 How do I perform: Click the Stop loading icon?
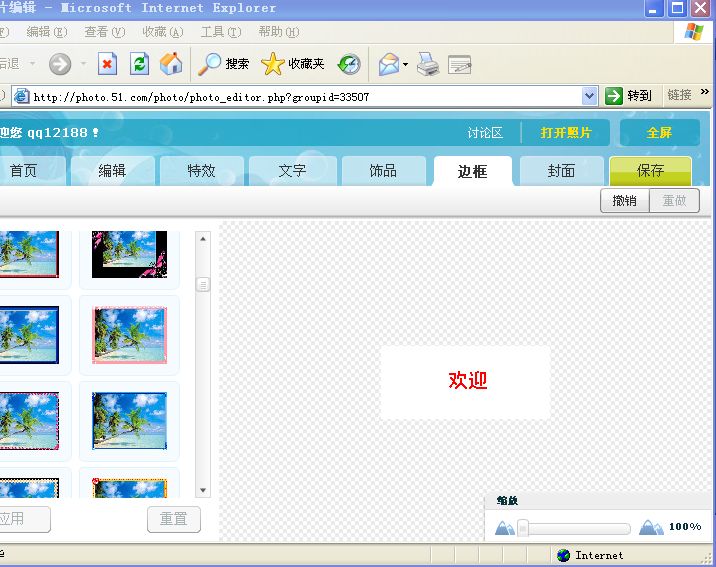pos(107,63)
